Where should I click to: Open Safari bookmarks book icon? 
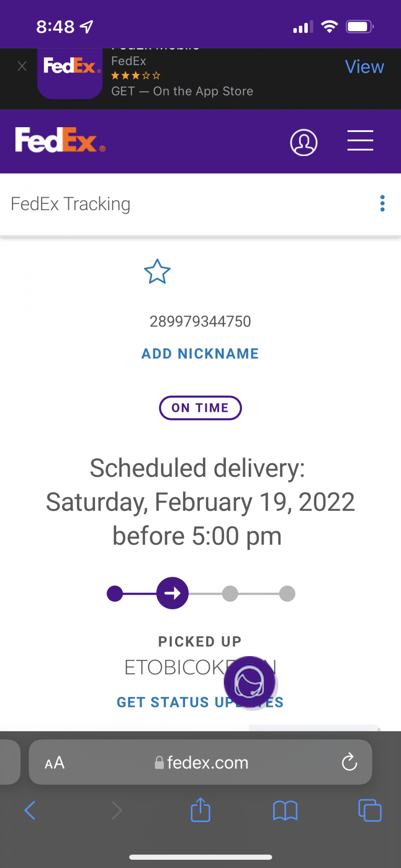(x=285, y=810)
